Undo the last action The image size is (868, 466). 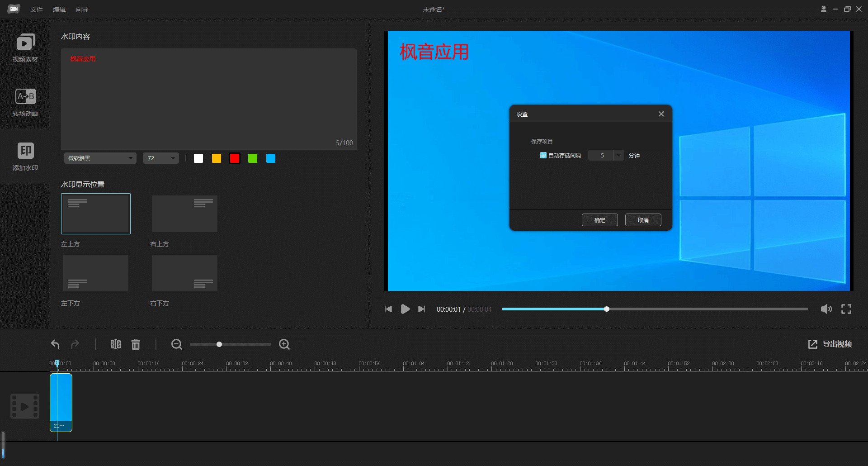(x=55, y=344)
